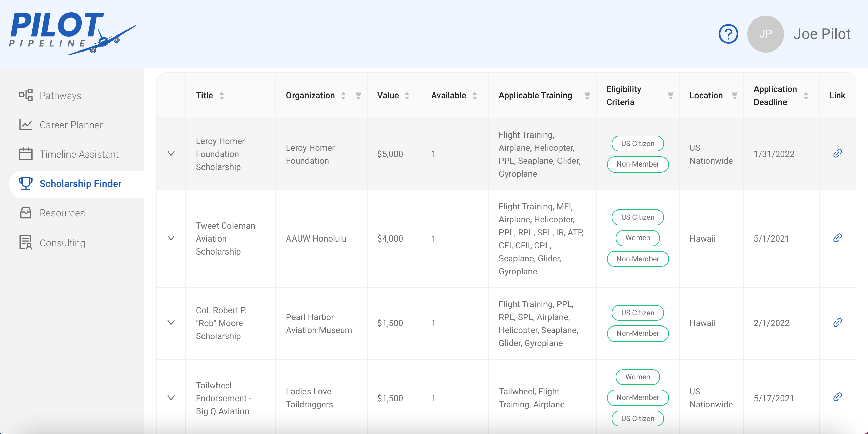Click Non-Member tag in Rob Moore row
Image resolution: width=868 pixels, height=434 pixels.
click(x=638, y=333)
